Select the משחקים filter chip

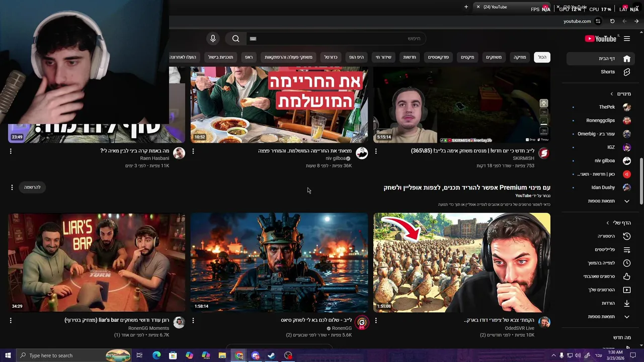494,57
